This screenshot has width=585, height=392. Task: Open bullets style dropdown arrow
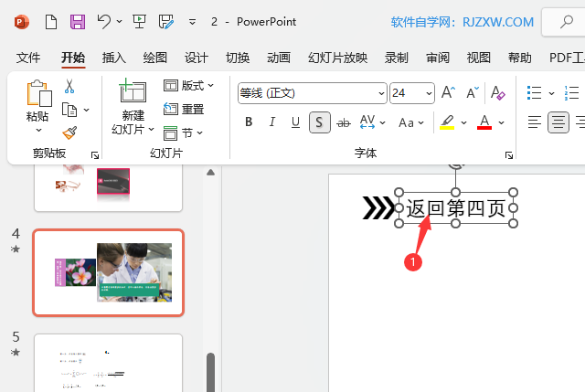point(551,93)
